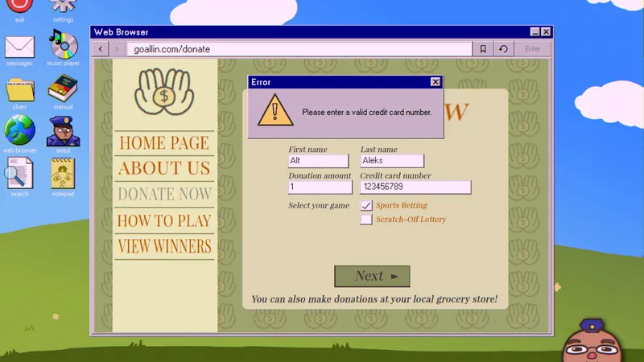Image resolution: width=644 pixels, height=362 pixels.
Task: Launch the music player icon
Action: pos(63,44)
